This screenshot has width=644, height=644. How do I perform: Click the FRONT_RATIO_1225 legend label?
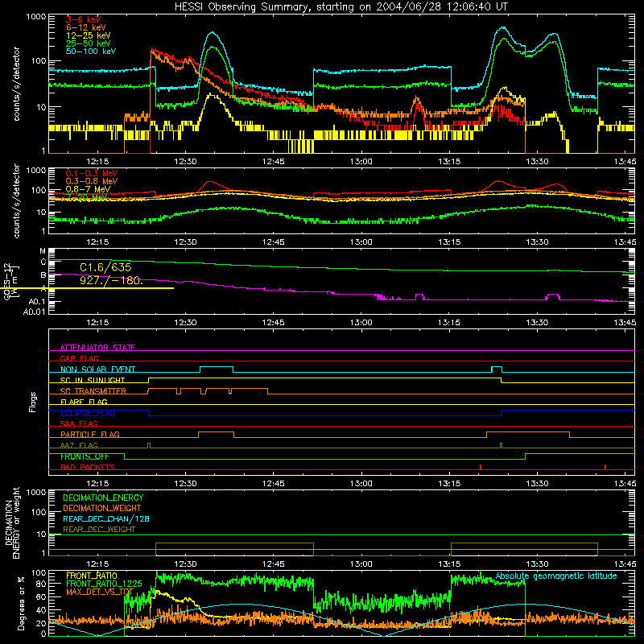[104, 584]
